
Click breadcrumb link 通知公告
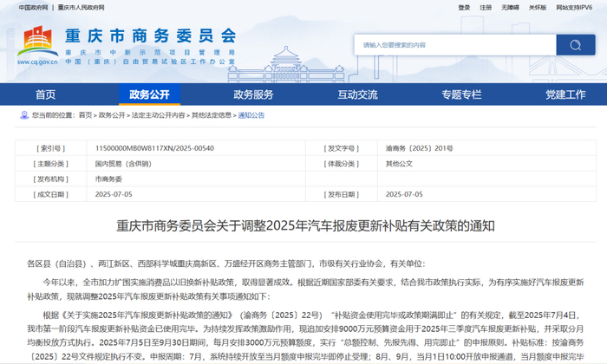[251, 115]
